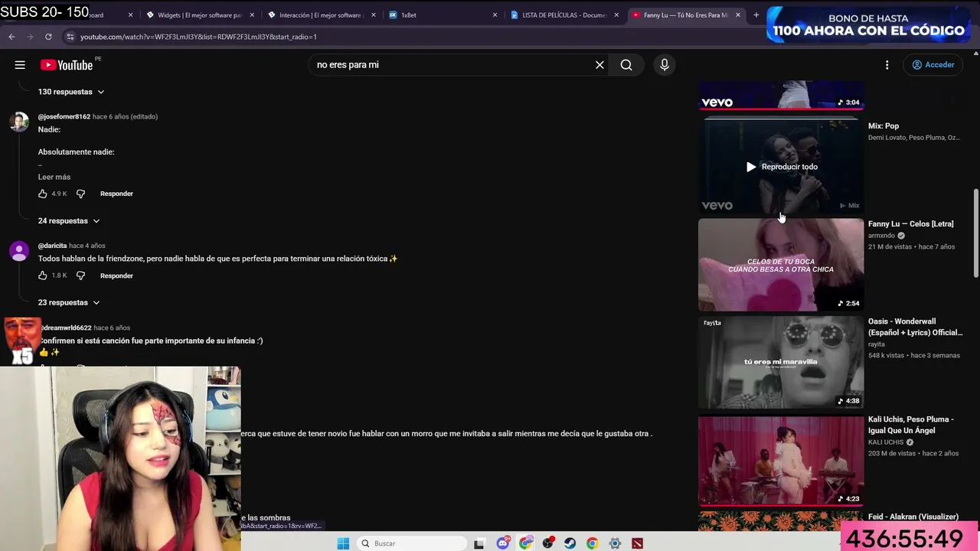
Task: Play the Oasis Wonderwall video thumbnail
Action: point(781,363)
